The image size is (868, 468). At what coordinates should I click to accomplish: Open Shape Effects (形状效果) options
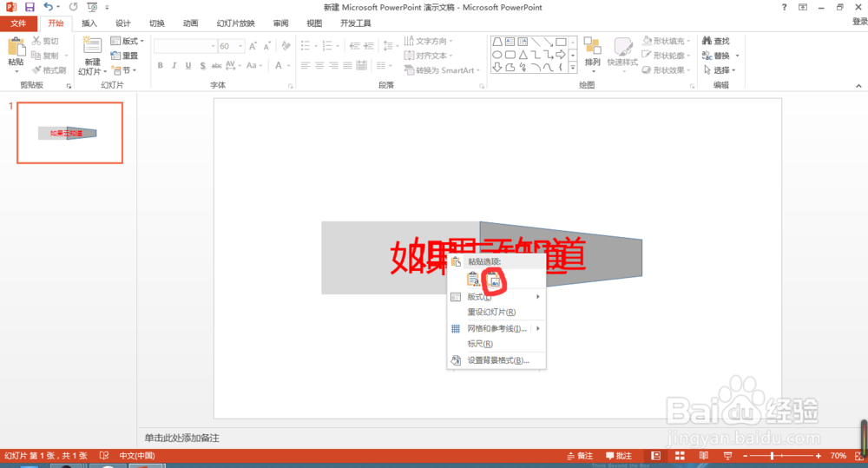pos(666,70)
